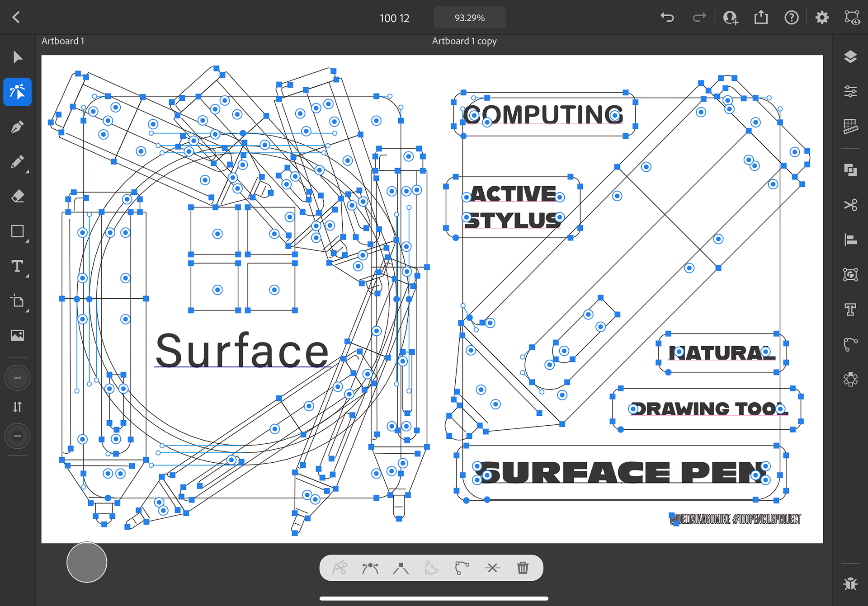The width and height of the screenshot is (868, 606).
Task: Open the gray fill color circle
Action: pos(87,562)
